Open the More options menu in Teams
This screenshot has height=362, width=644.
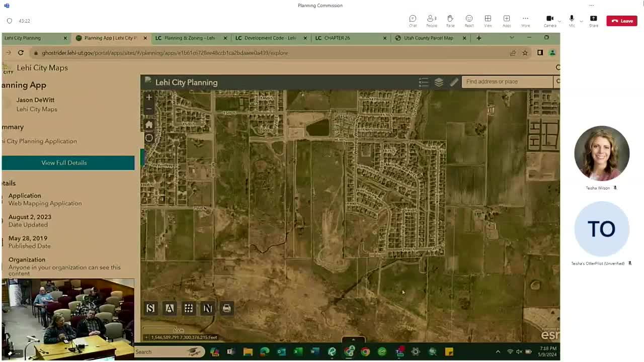coord(525,21)
